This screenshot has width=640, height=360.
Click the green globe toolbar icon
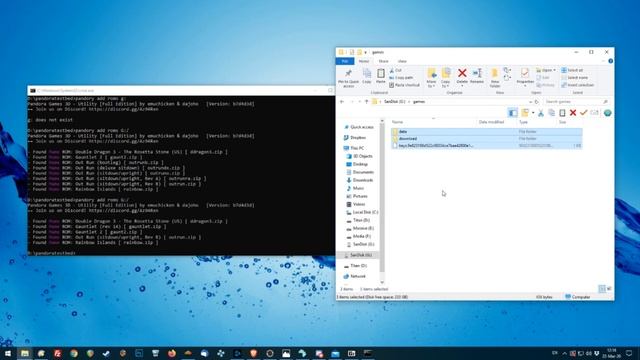(607, 113)
